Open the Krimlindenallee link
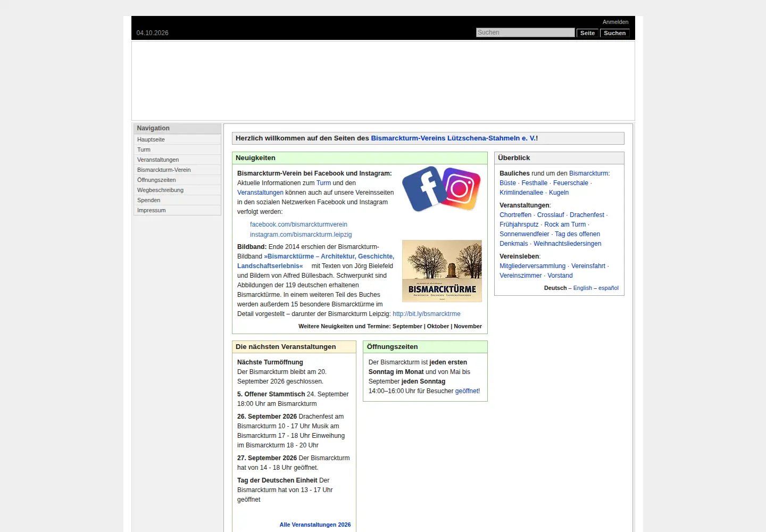766x532 pixels. pyautogui.click(x=521, y=193)
